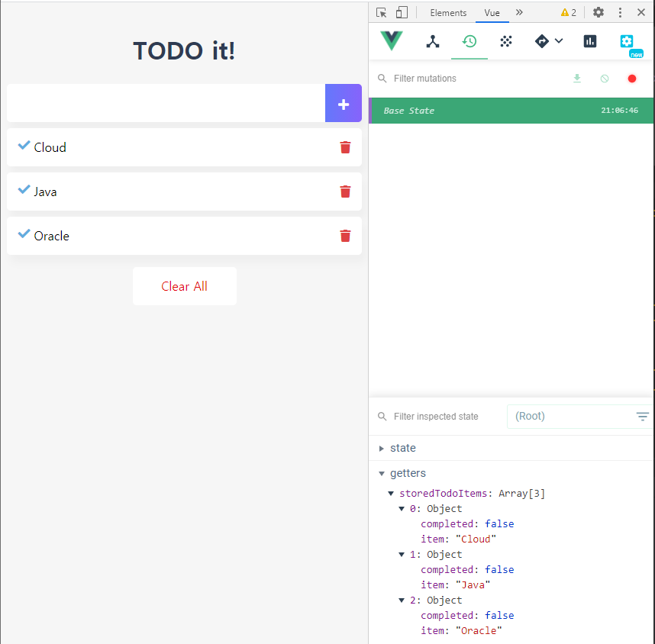This screenshot has width=655, height=644.
Task: Delete the Cloud todo with trash icon
Action: [x=345, y=147]
